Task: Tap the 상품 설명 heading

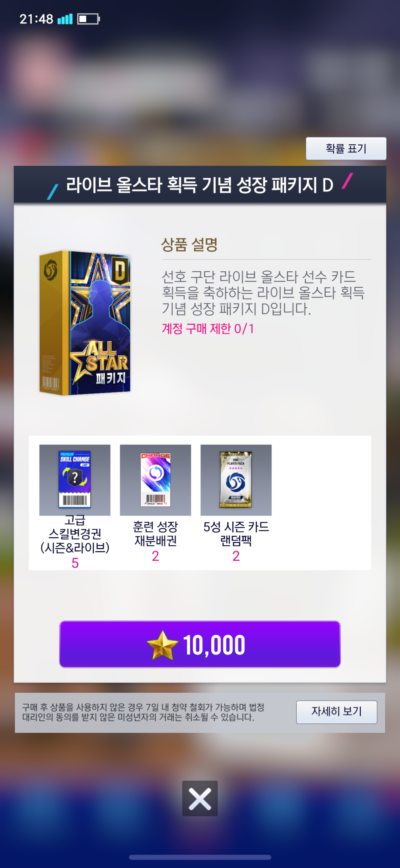Action: tap(189, 245)
